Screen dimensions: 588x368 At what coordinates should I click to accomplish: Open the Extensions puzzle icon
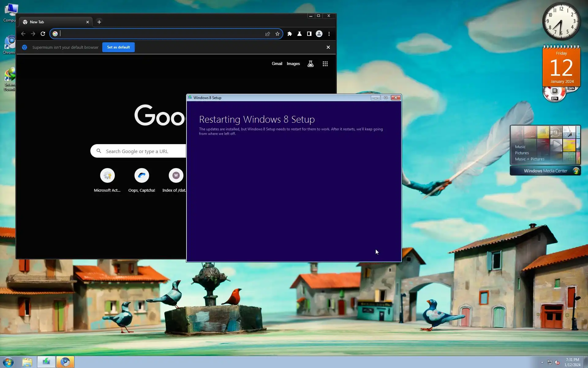click(x=290, y=34)
